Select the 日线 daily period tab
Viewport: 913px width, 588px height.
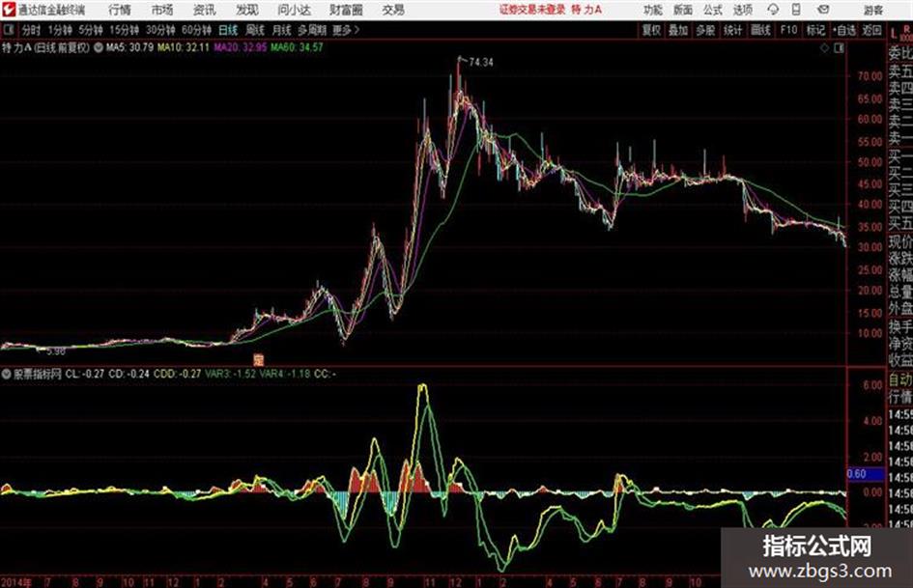228,30
